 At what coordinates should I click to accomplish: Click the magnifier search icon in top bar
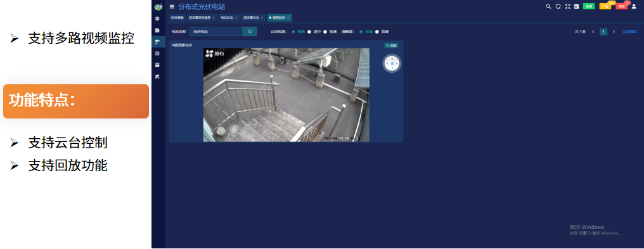pyautogui.click(x=548, y=6)
